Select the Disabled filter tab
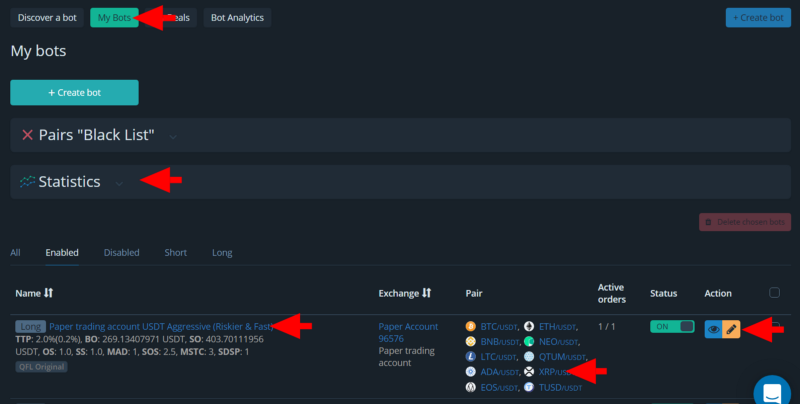Viewport: 800px width, 404px height. point(121,252)
